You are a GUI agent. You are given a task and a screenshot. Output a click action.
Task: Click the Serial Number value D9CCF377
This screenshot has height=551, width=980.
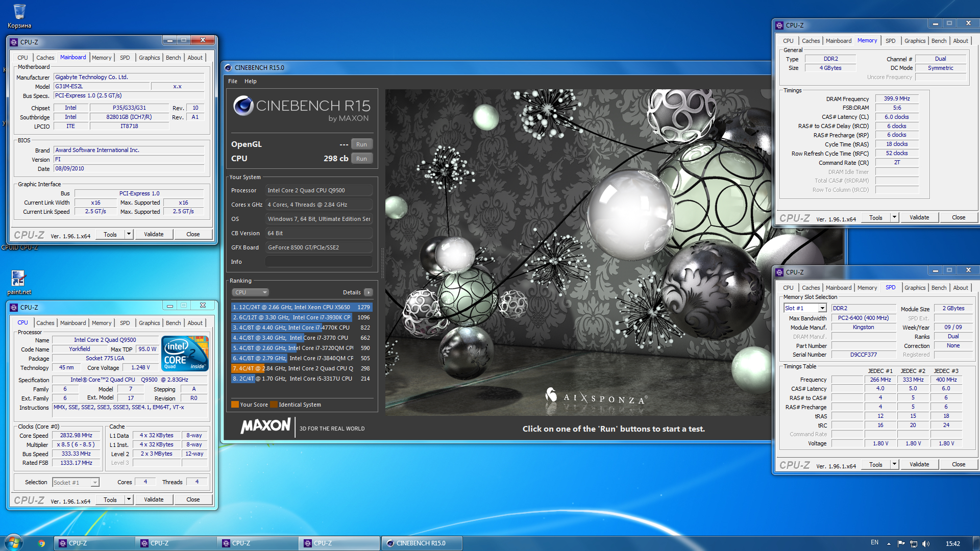[863, 355]
